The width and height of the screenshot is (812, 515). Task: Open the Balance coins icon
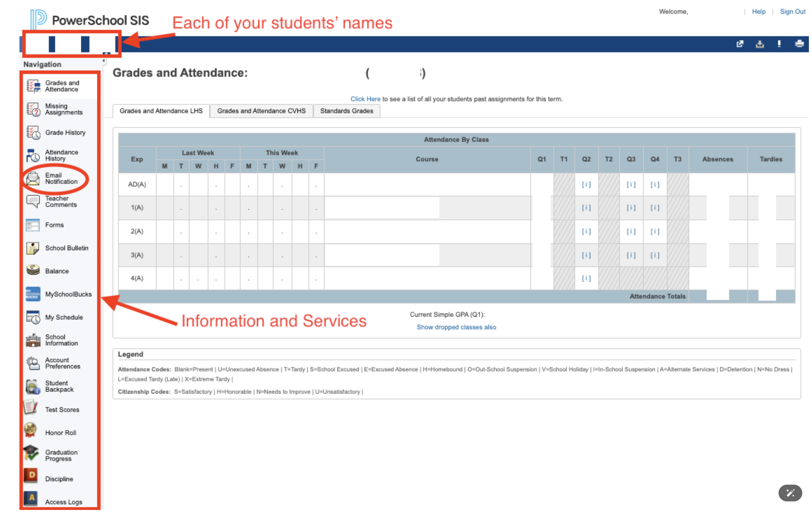coord(33,270)
